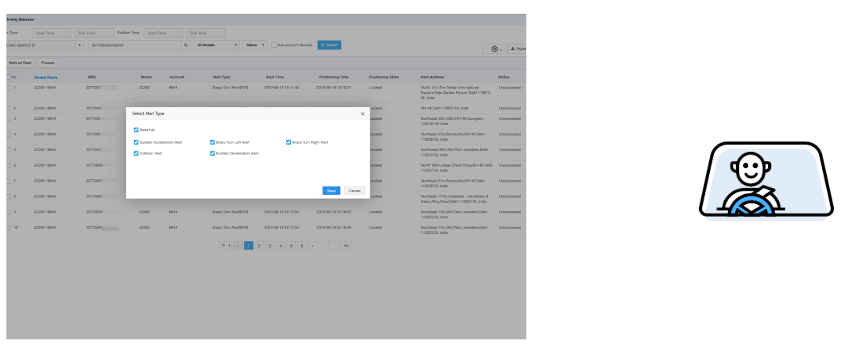Click the settings gear icon
Screen dimensions: 868x355
coord(494,49)
